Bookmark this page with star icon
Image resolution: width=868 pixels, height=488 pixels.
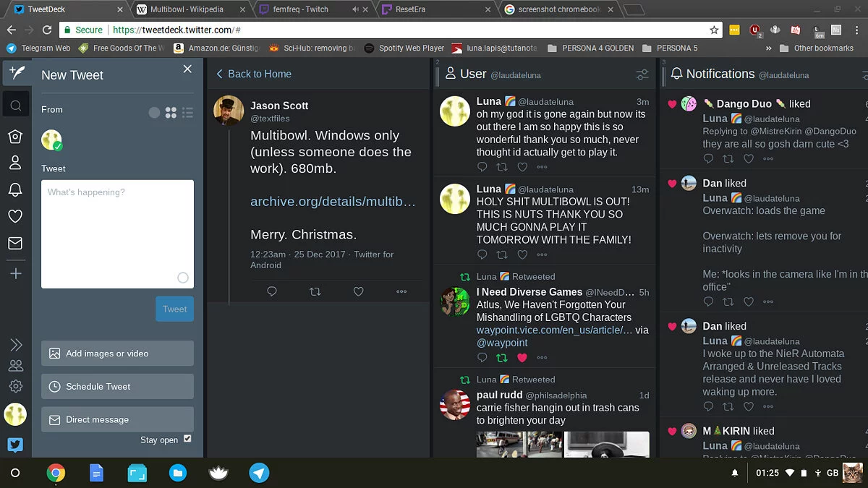click(x=714, y=30)
